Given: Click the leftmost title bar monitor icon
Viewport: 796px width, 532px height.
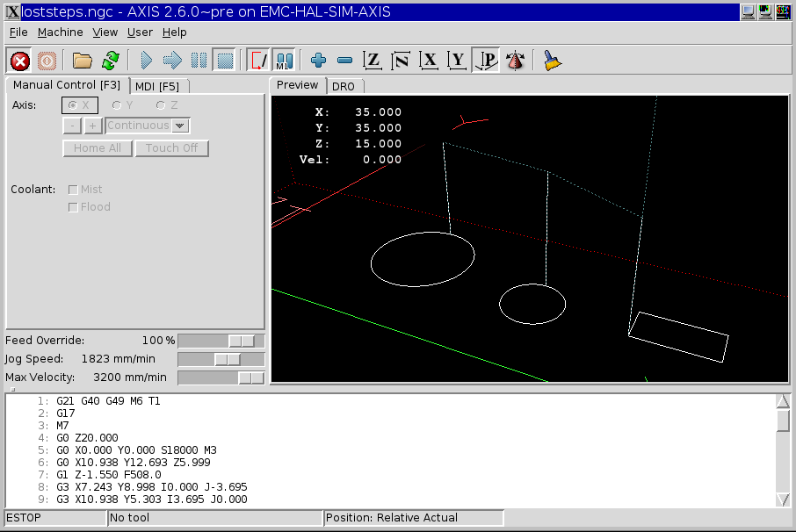Looking at the screenshot, I should tap(748, 11).
